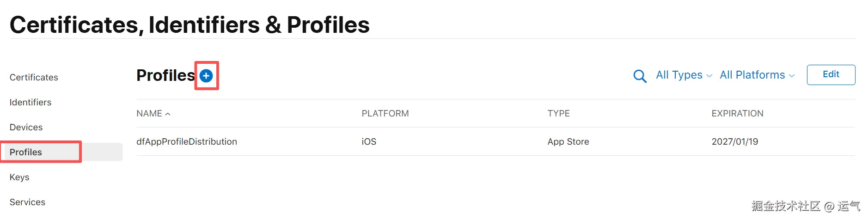Select the Profiles sidebar item
868x220 pixels.
click(26, 152)
